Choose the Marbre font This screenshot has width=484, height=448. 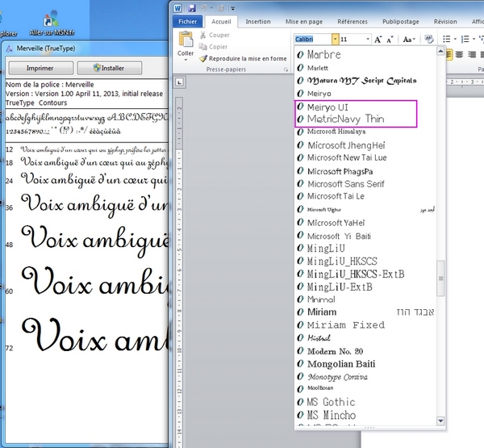point(365,55)
